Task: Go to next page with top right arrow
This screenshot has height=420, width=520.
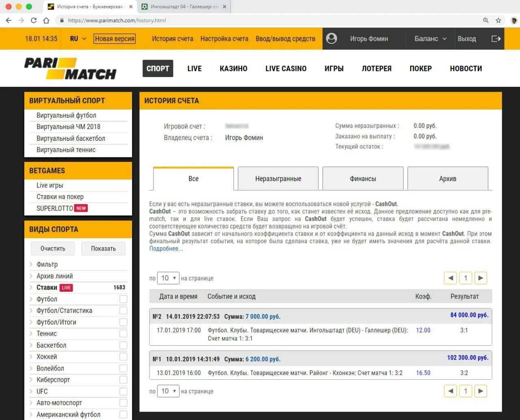Action: pyautogui.click(x=481, y=278)
